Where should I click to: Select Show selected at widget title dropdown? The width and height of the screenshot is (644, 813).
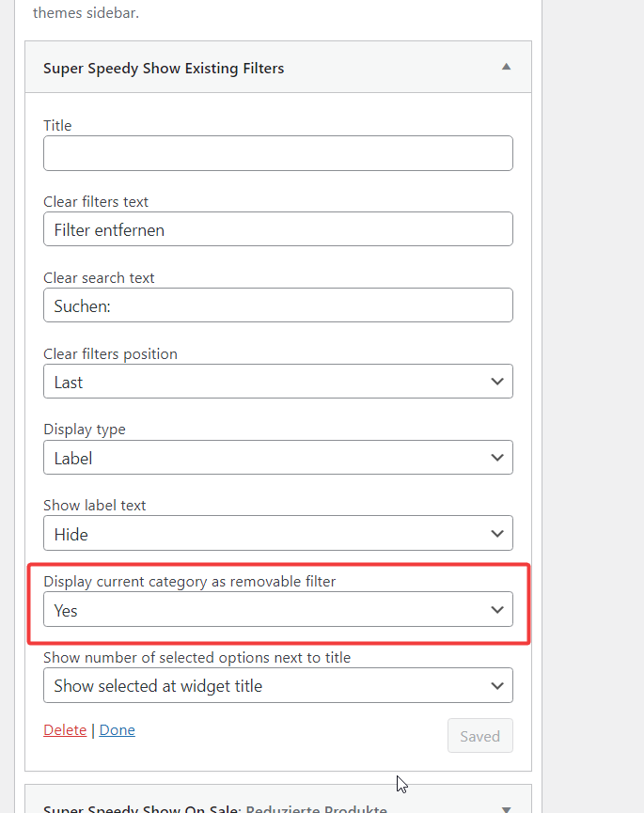[x=277, y=685]
